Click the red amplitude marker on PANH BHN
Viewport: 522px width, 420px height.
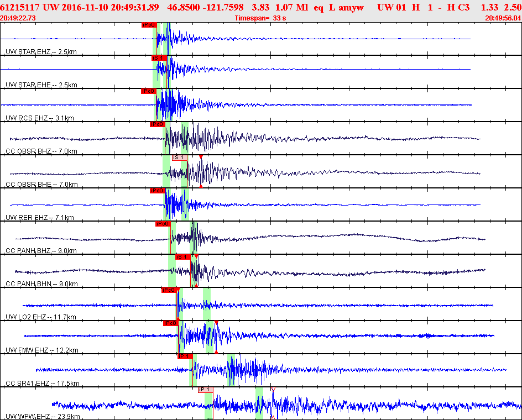pyautogui.click(x=196, y=256)
